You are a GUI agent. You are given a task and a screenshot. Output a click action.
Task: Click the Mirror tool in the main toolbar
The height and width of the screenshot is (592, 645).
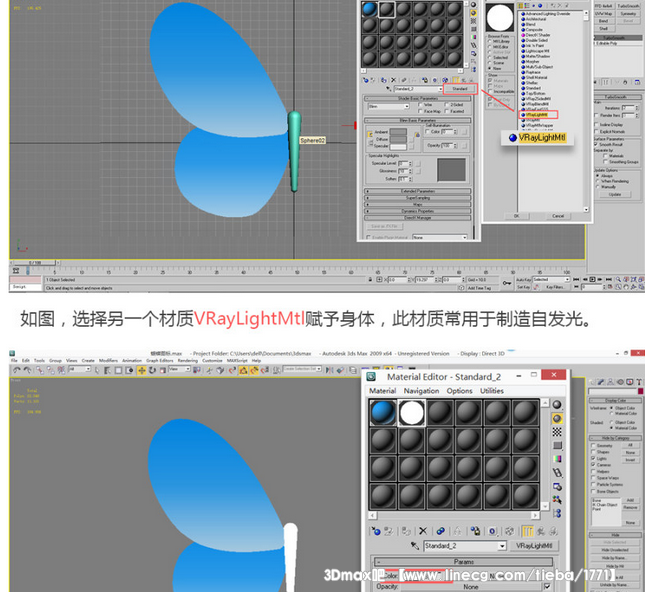(330, 370)
